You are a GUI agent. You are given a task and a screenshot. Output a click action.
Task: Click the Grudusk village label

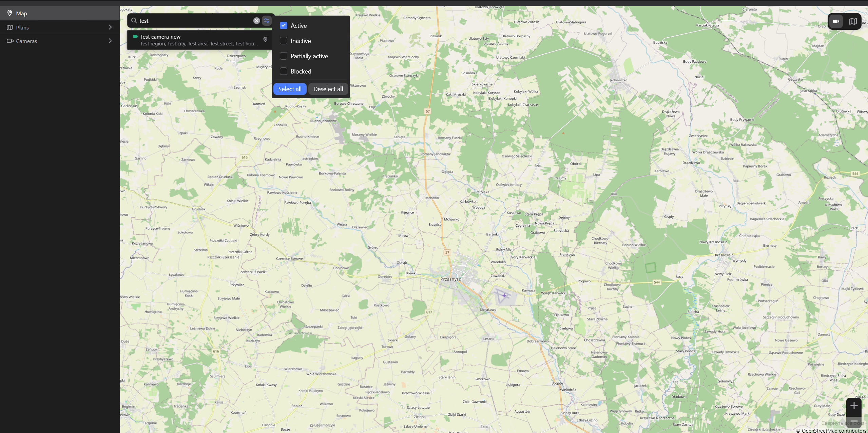pos(198,209)
